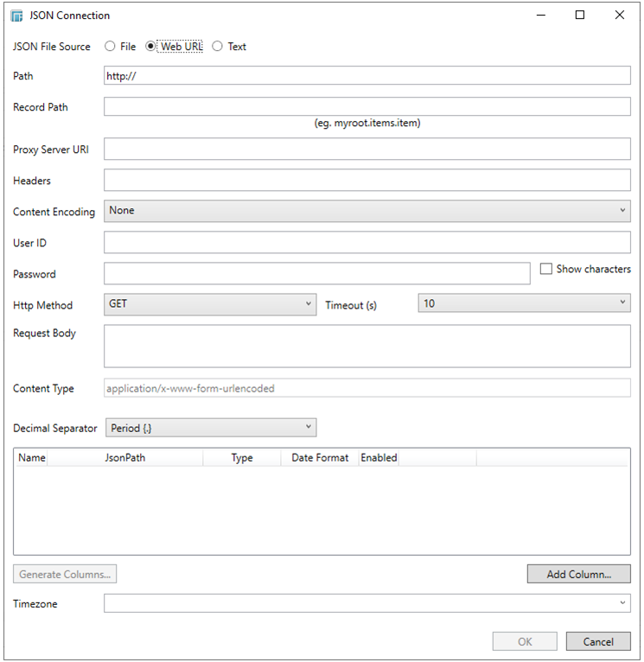Choose the Text source radio button

pos(217,47)
